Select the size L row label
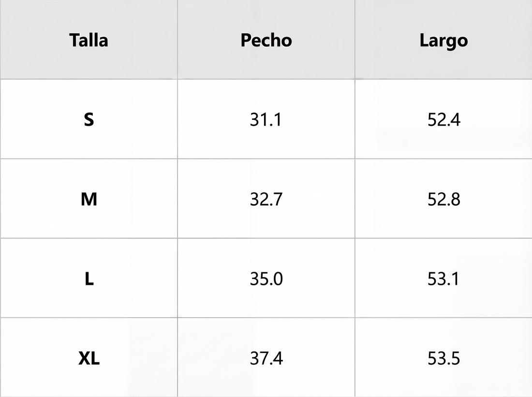The image size is (532, 397). 89,279
